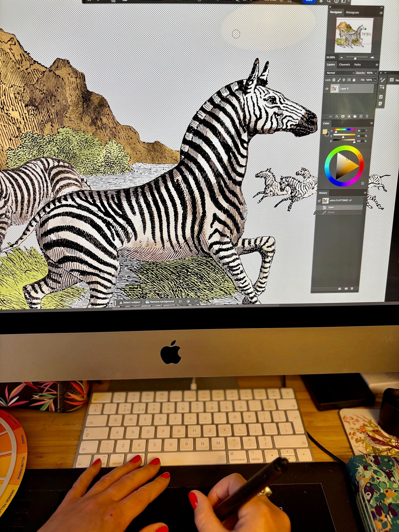Image resolution: width=399 pixels, height=532 pixels.
Task: Select the Open history state
Action: click(x=339, y=207)
